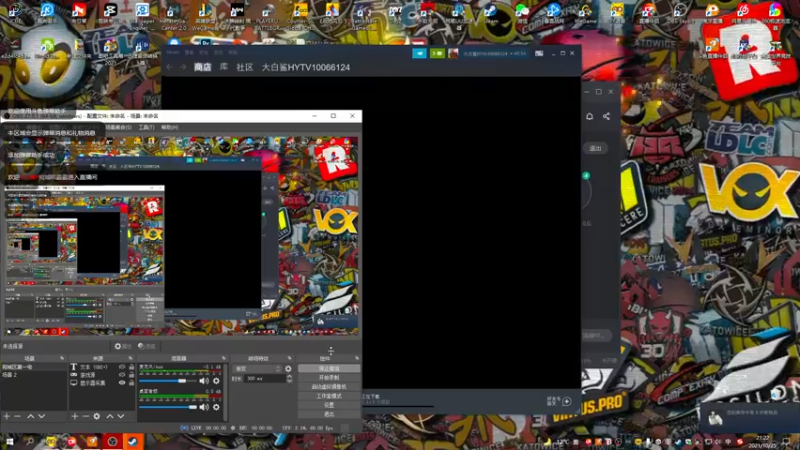
Task: Open the scene transition type dropdown
Action: (x=257, y=369)
